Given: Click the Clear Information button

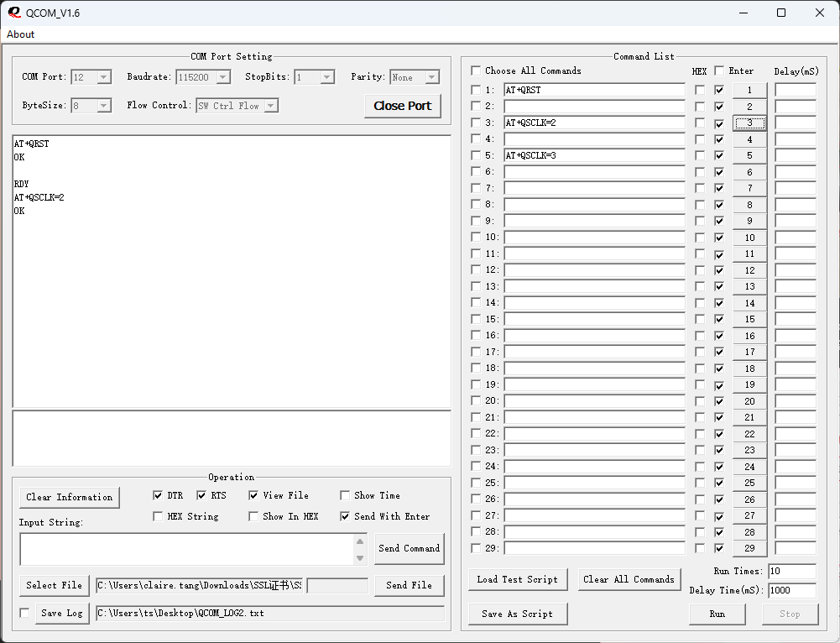Looking at the screenshot, I should [69, 497].
